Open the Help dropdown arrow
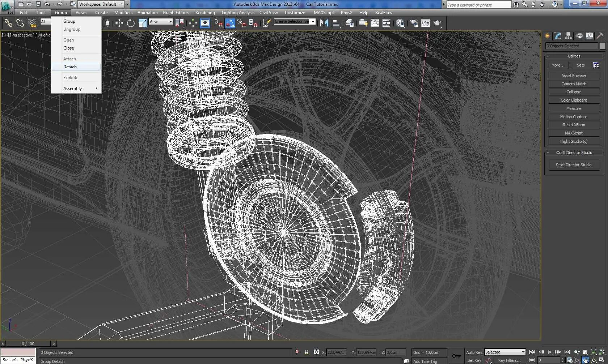The height and width of the screenshot is (364, 608). (x=561, y=4)
